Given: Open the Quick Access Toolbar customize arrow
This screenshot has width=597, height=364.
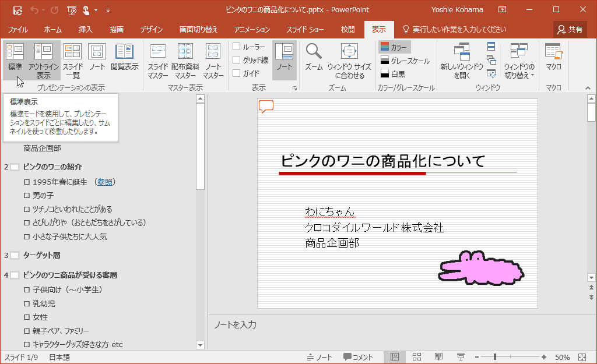Looking at the screenshot, I should tap(108, 10).
